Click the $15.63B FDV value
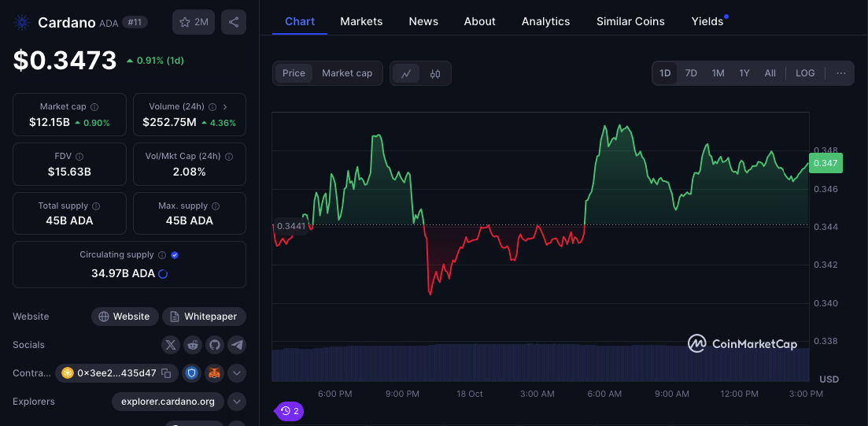The width and height of the screenshot is (868, 426). pos(69,172)
